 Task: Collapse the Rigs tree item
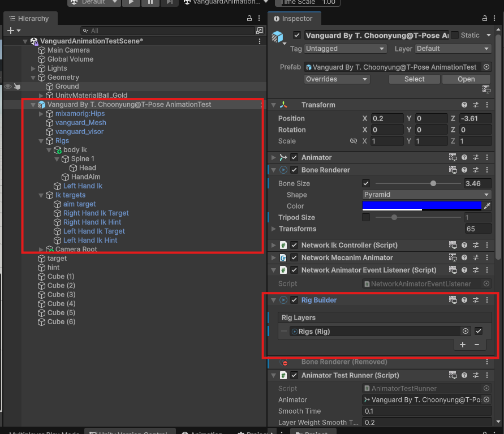(x=41, y=141)
